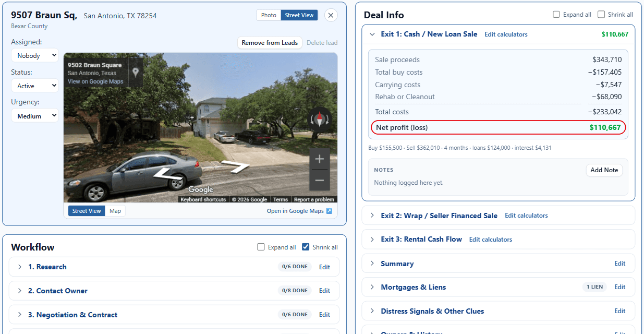Click the Total costs value −$233,042
The height and width of the screenshot is (334, 644).
(x=605, y=112)
